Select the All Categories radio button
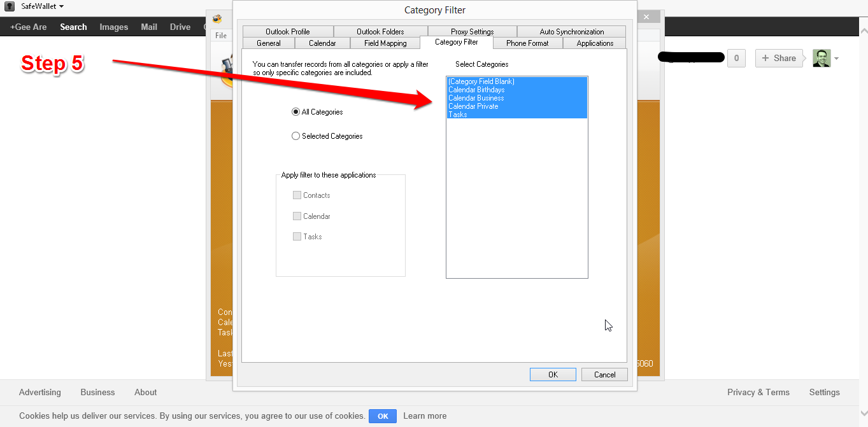 295,112
